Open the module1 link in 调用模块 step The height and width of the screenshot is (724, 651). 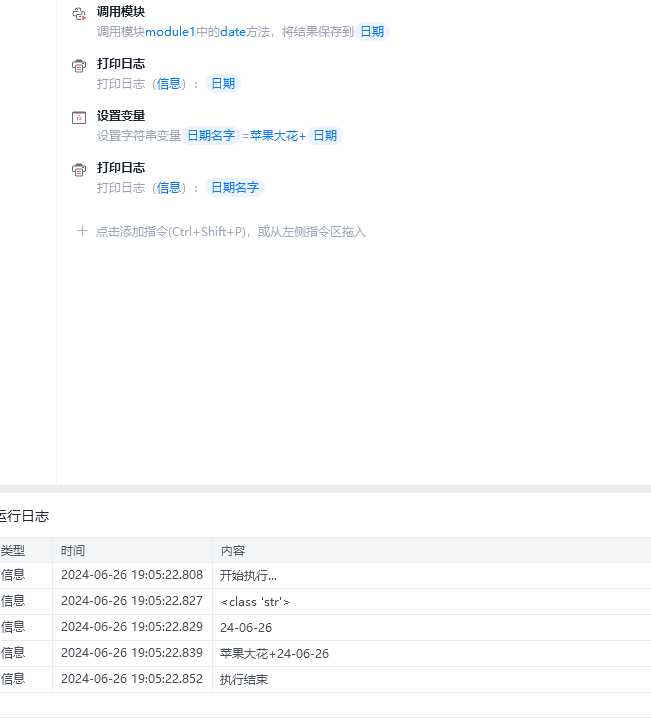[x=170, y=32]
